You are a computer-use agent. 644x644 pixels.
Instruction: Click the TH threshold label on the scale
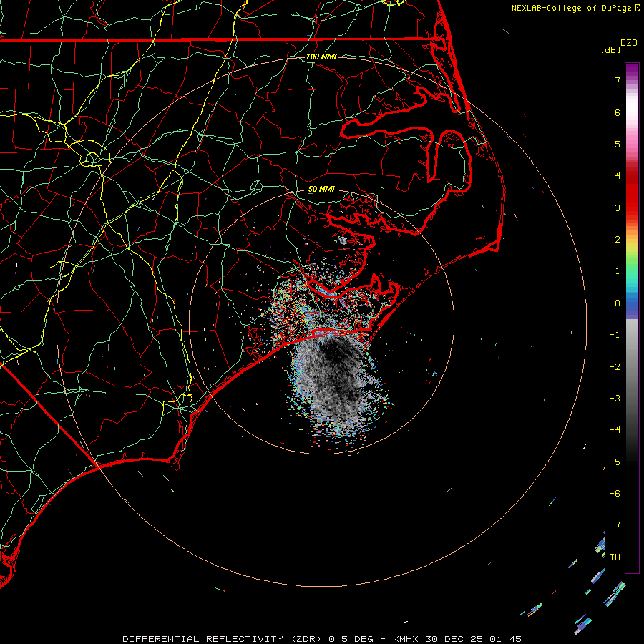pos(615,557)
